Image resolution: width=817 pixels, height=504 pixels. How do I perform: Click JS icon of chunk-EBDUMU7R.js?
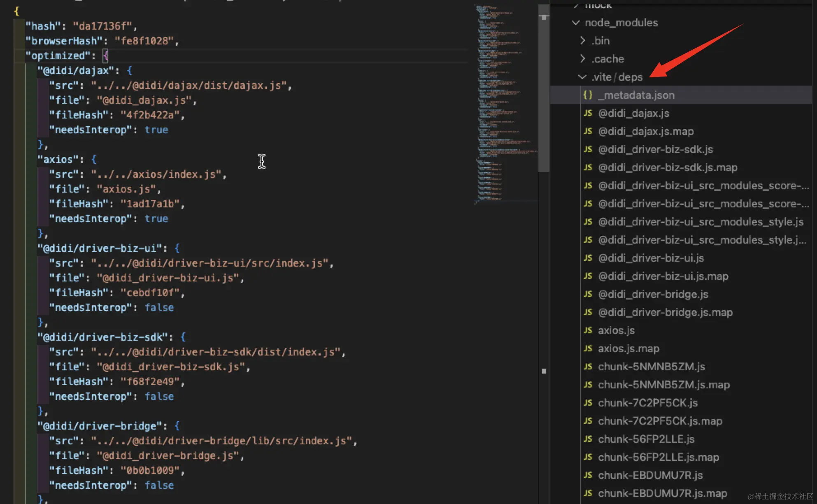(x=588, y=475)
